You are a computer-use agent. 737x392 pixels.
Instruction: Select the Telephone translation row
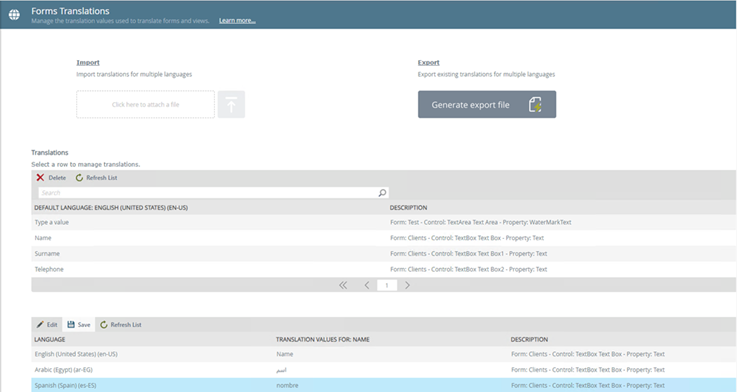[384, 269]
